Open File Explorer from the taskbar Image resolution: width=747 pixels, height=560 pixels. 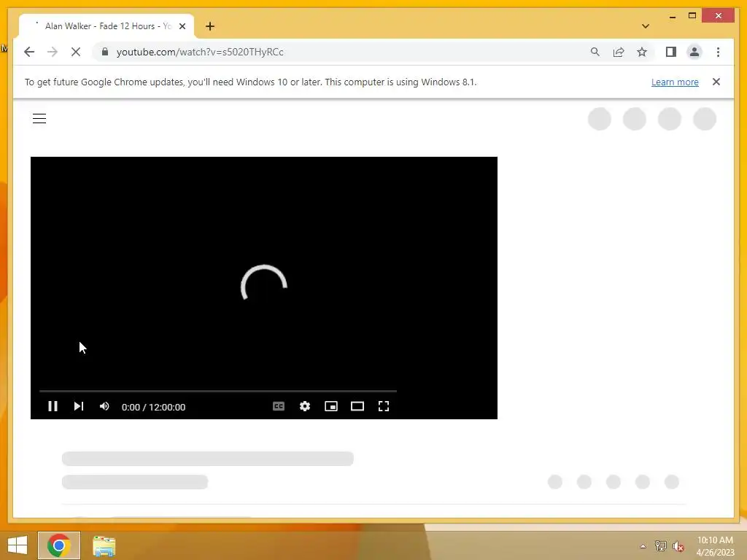[x=104, y=545]
